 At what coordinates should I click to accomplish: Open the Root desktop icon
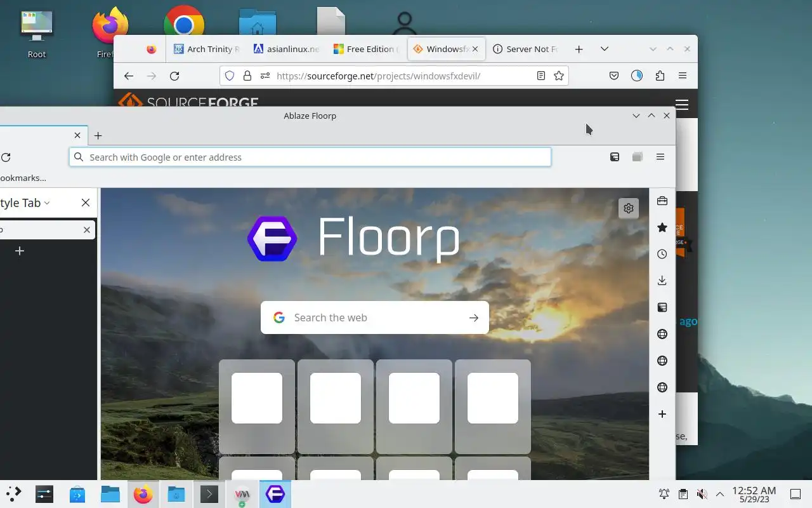point(37,33)
